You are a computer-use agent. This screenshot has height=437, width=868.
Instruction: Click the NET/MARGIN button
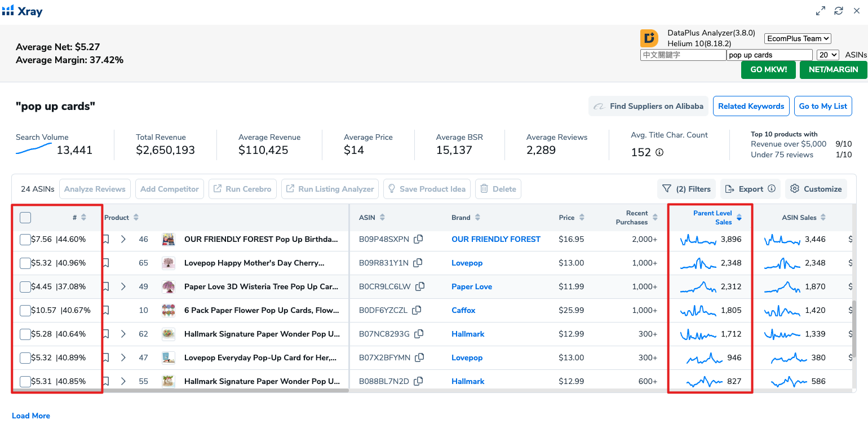[834, 69]
